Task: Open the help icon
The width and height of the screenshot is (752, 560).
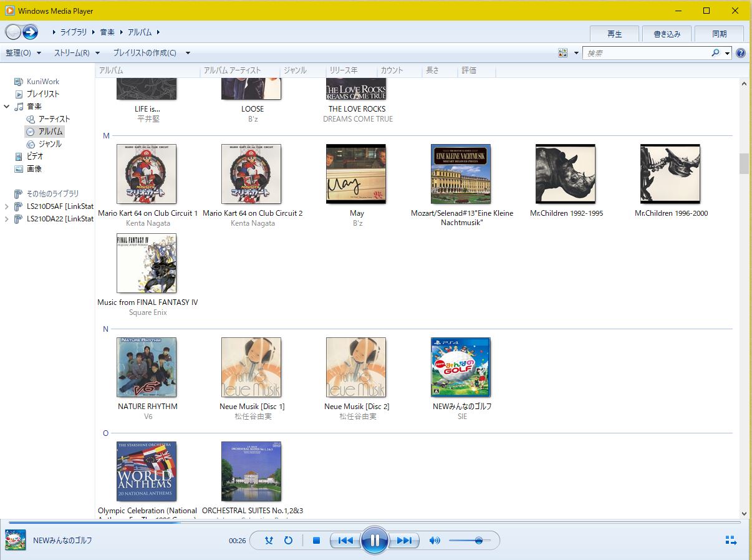Action: (741, 53)
